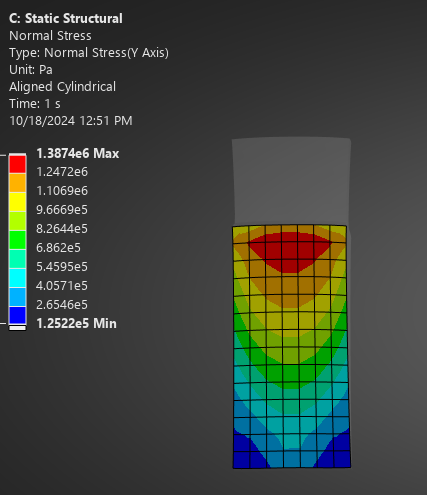The width and height of the screenshot is (427, 495).
Task: Click the 1.3874e6 Max legend value
Action: (x=78, y=153)
